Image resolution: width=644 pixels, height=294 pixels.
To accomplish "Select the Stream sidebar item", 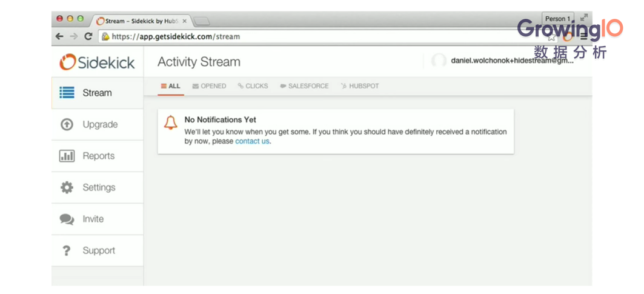I will point(98,93).
